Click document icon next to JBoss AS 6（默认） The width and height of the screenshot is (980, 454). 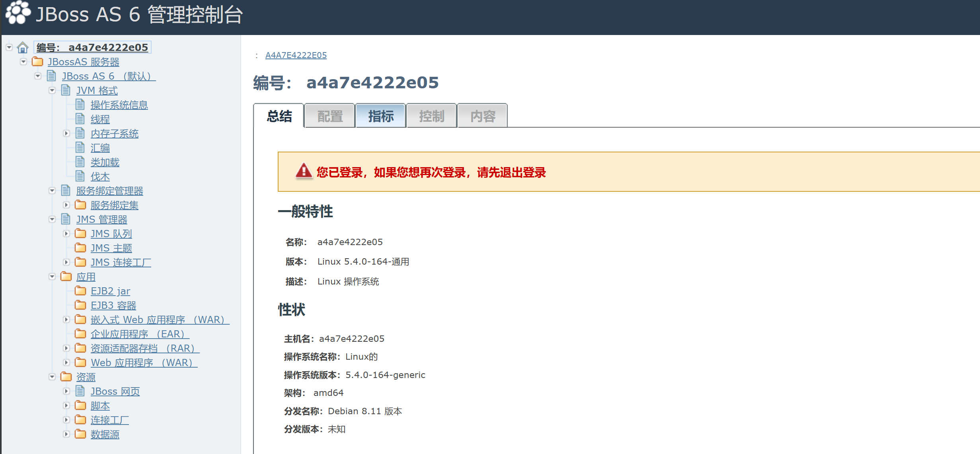51,76
